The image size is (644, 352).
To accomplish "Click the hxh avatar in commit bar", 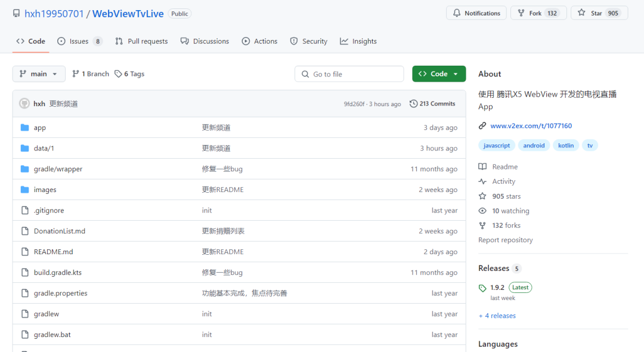I will [24, 103].
